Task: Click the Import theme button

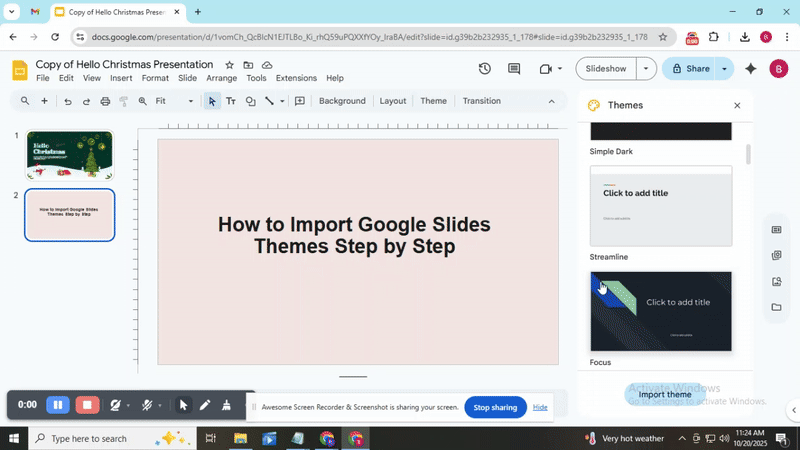Action: click(x=665, y=394)
